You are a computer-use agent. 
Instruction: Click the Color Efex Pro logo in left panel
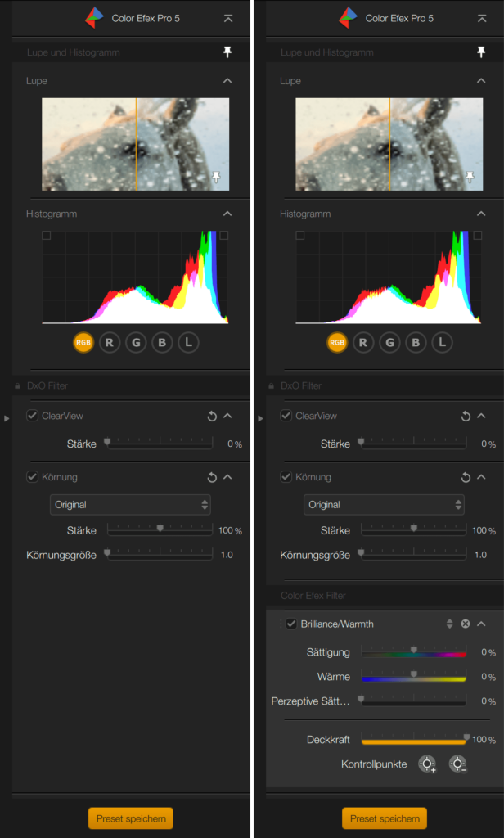[x=95, y=18]
